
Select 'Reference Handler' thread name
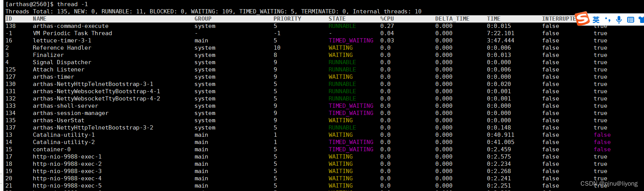[x=62, y=48]
